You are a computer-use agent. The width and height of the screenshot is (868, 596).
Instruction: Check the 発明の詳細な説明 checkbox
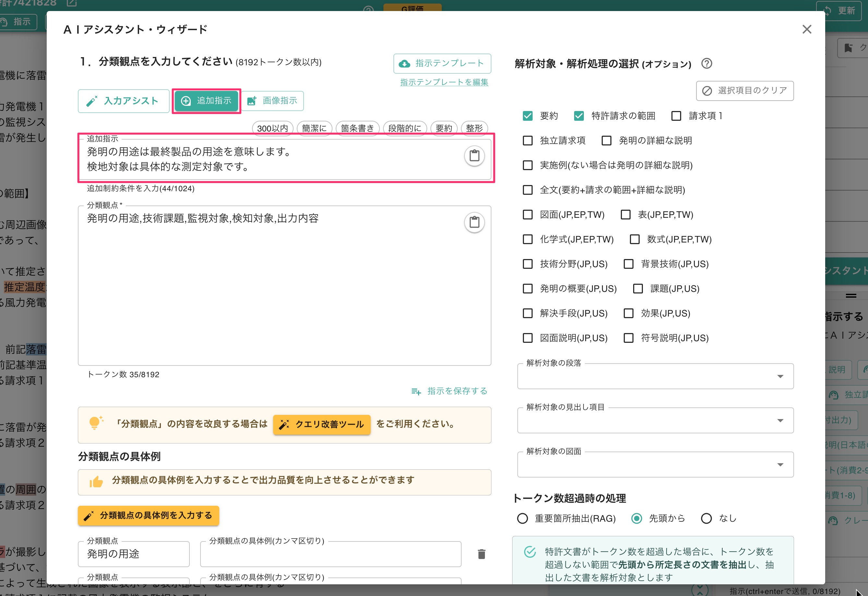point(606,141)
